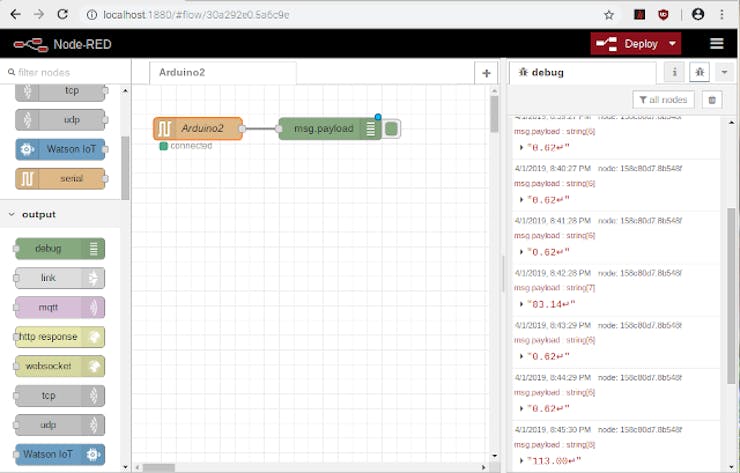Screen dimensions: 740x473
Task: Select the http response palette node
Action: tap(60, 337)
